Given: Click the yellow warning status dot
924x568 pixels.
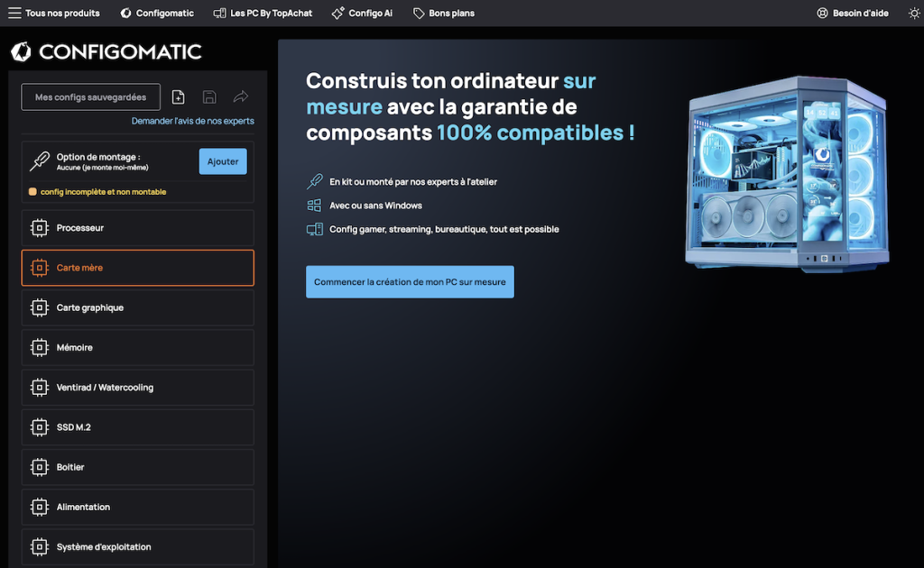Looking at the screenshot, I should [x=32, y=192].
